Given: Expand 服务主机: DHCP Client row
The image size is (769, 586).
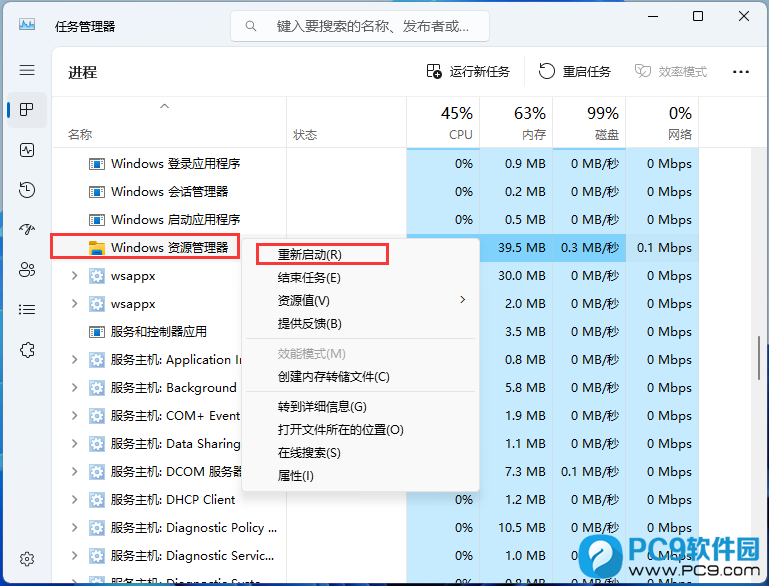Looking at the screenshot, I should 74,499.
